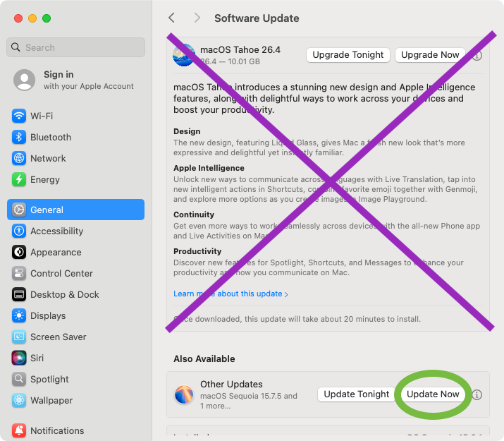Click the Desktop & Dock icon
The height and width of the screenshot is (441, 504).
[x=19, y=295]
